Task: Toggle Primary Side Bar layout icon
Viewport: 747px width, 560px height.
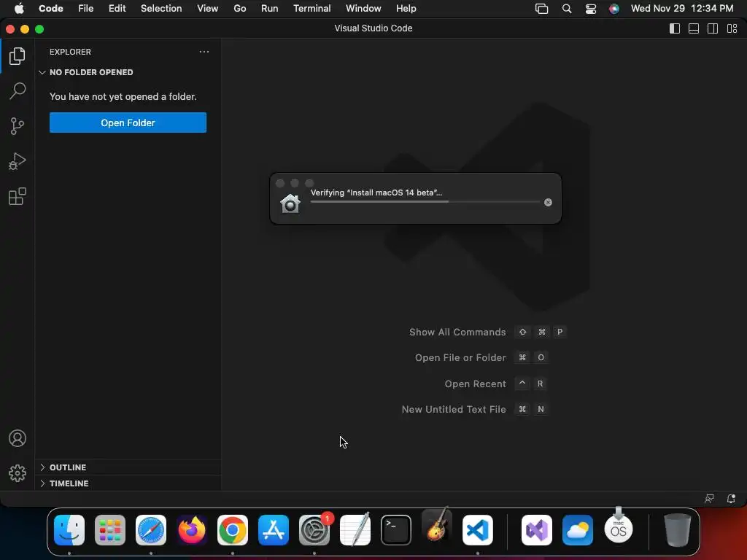Action: point(675,28)
